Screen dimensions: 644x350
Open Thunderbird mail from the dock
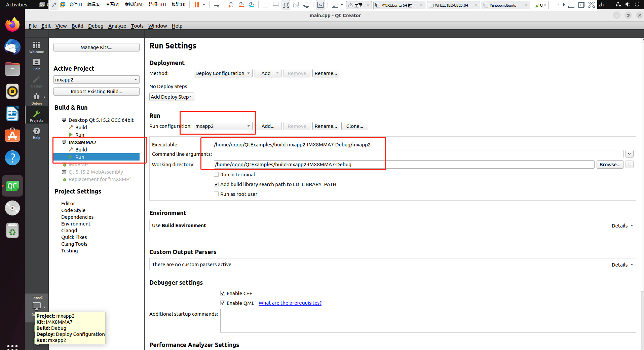pos(12,47)
